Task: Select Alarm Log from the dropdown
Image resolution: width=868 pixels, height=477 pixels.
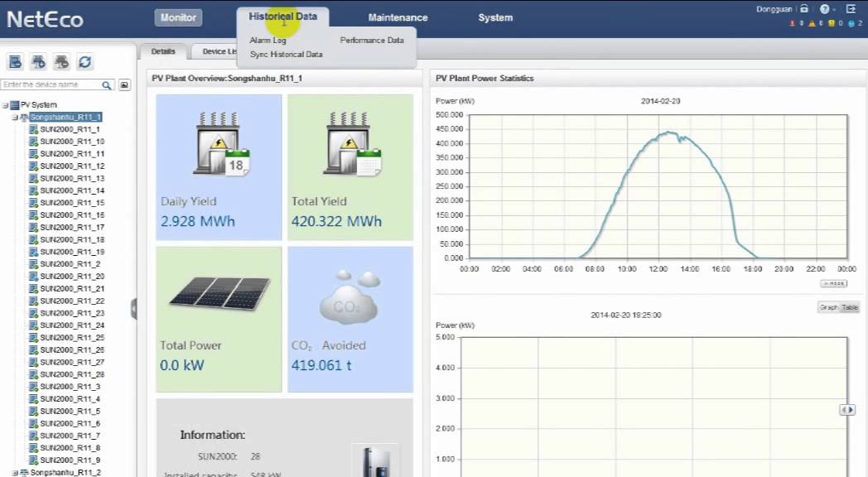Action: [268, 41]
